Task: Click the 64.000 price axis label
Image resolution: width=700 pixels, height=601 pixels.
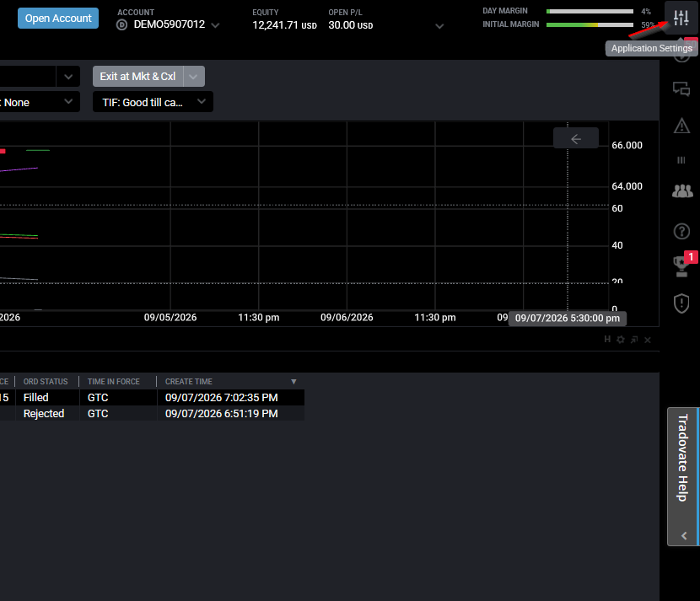Action: pos(627,186)
